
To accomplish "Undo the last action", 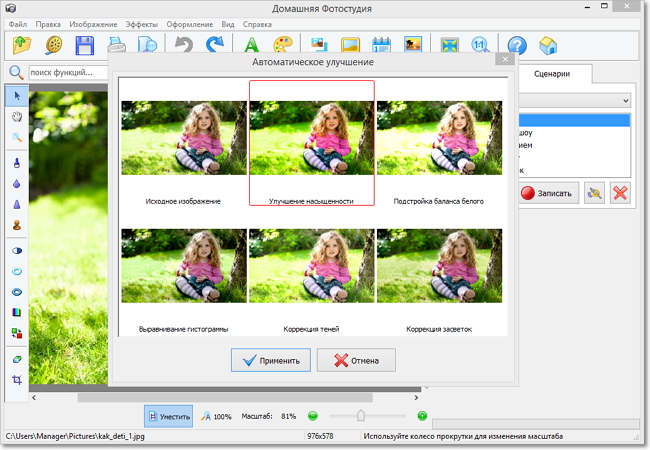I will [x=184, y=44].
